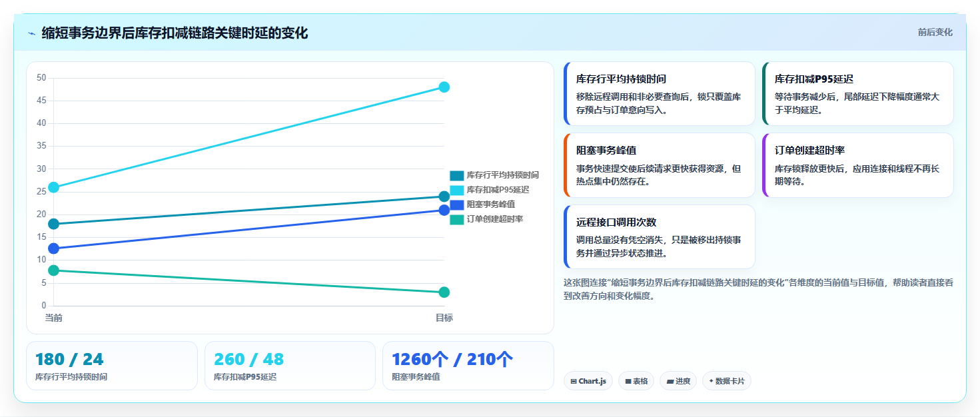Toggle 订单创建超时率 legend swatch
This screenshot has height=417, width=980.
pos(456,219)
